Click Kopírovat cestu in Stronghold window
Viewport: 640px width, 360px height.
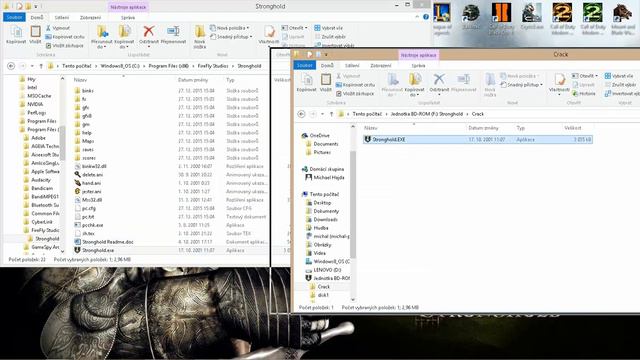click(x=65, y=37)
